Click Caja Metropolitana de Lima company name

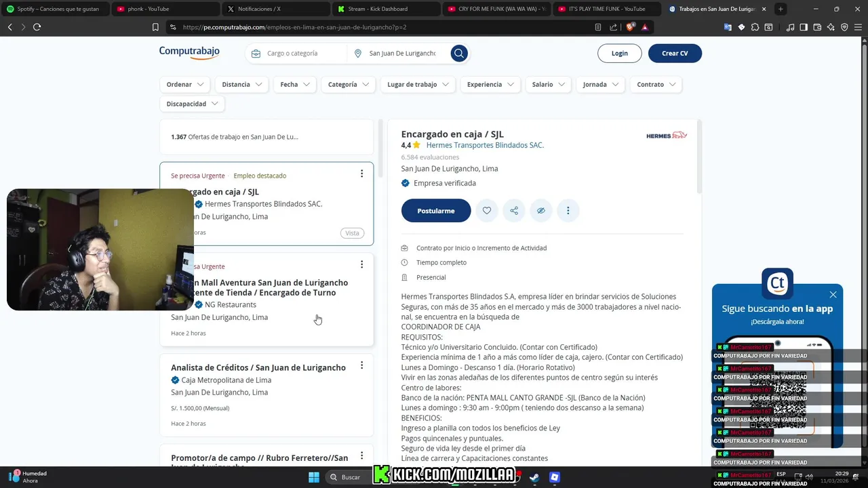(226, 380)
